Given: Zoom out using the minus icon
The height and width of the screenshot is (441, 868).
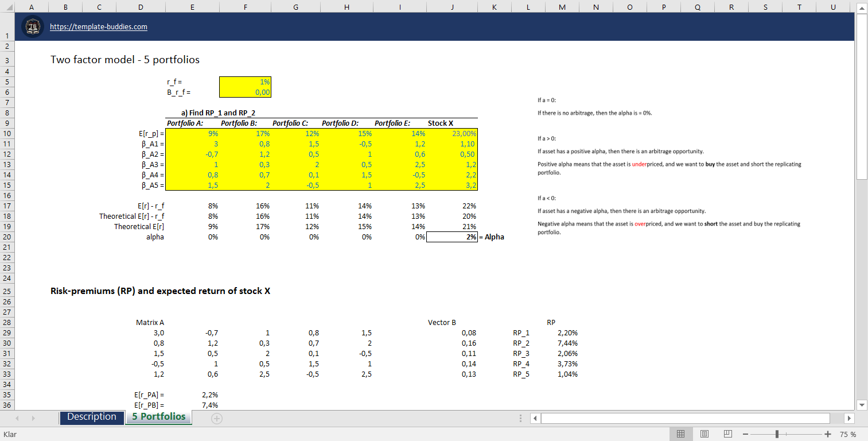Looking at the screenshot, I should click(744, 435).
